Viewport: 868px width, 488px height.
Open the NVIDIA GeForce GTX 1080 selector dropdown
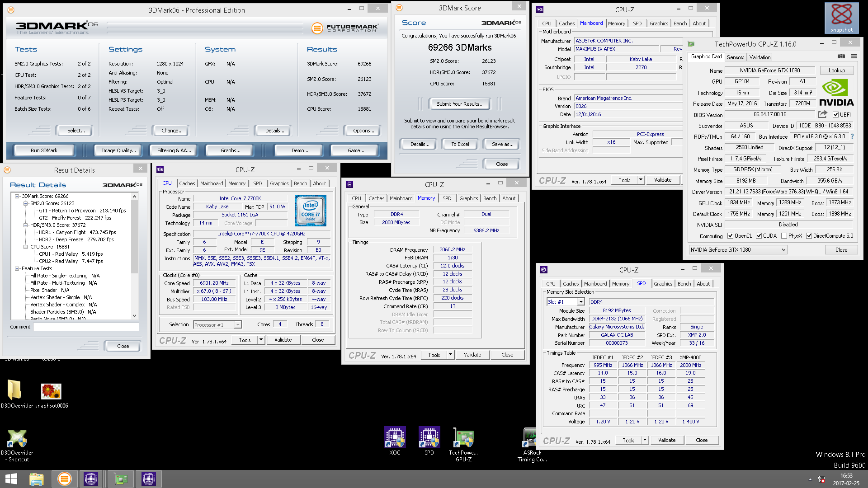click(783, 250)
